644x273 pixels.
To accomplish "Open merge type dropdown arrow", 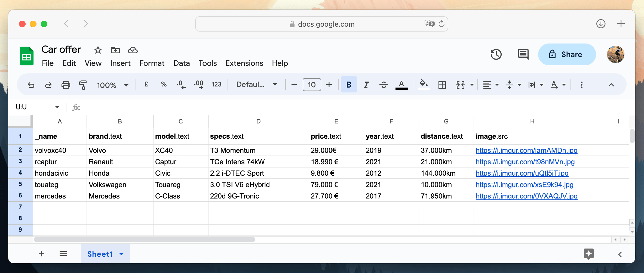I will pos(472,85).
